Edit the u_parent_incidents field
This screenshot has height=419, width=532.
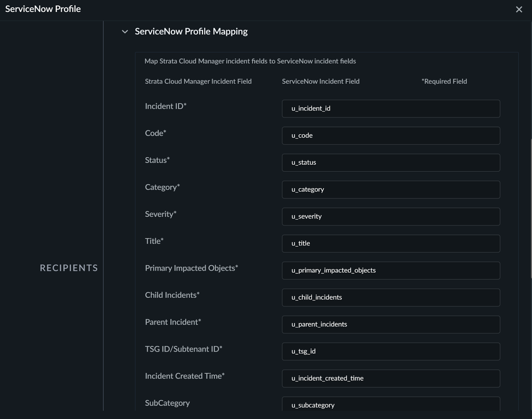coord(391,324)
